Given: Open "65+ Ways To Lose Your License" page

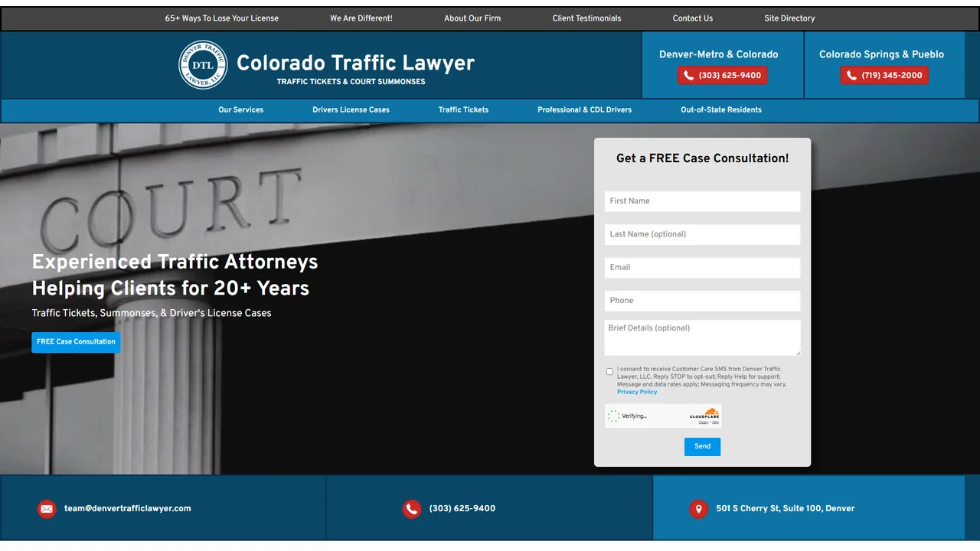Looking at the screenshot, I should 222,18.
